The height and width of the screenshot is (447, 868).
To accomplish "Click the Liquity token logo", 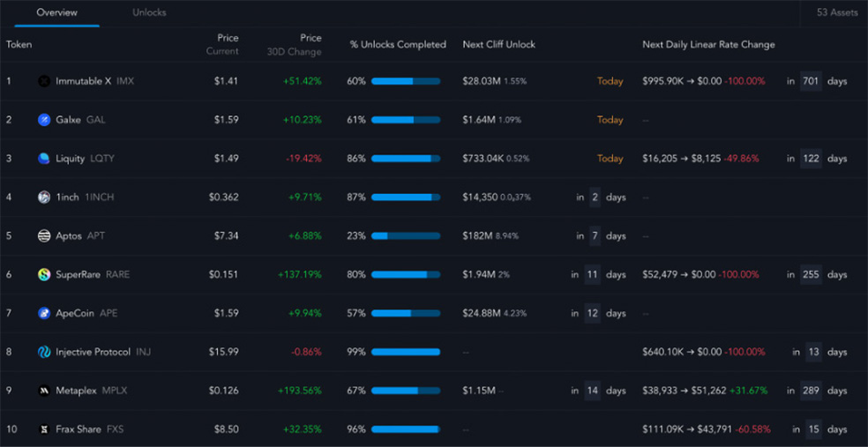I will click(44, 159).
